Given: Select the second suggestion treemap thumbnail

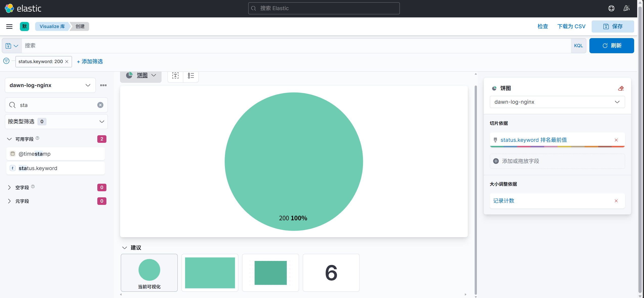Looking at the screenshot, I should click(x=210, y=273).
